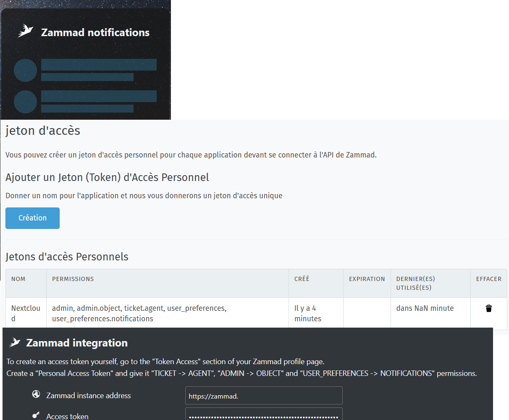Focus the Access token password field
The width and height of the screenshot is (509, 420).
tap(264, 414)
